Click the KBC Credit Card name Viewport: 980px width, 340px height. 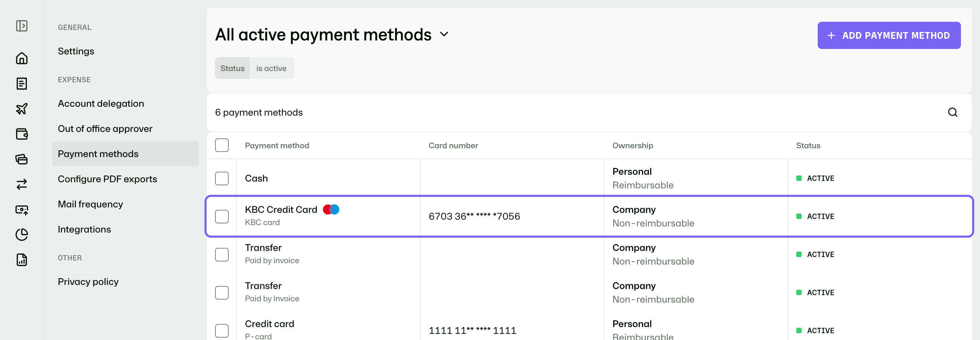tap(281, 209)
